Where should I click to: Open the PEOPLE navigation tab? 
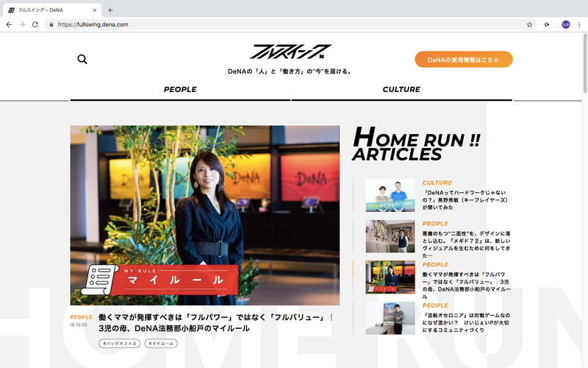(180, 90)
